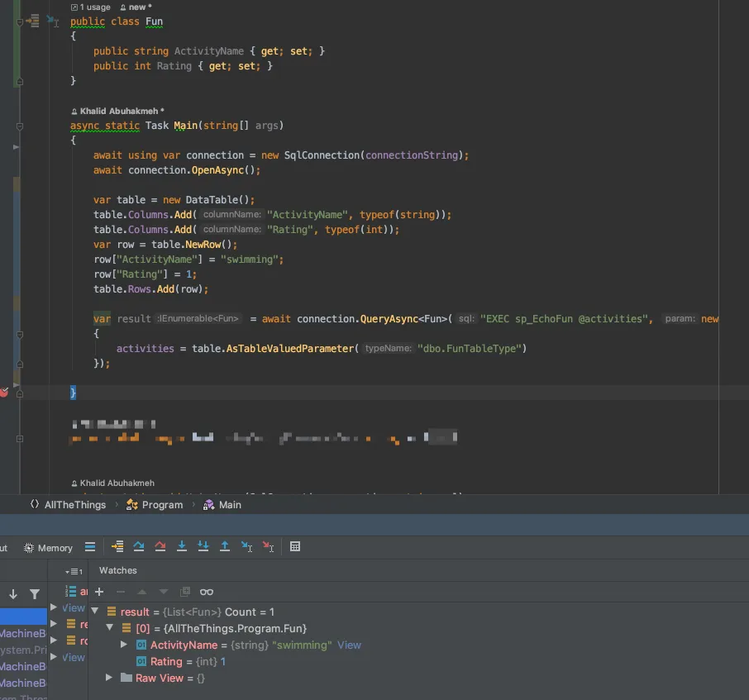Click the 'typeName:' parameter inlay hint
Screen dimensions: 749x700
388,348
